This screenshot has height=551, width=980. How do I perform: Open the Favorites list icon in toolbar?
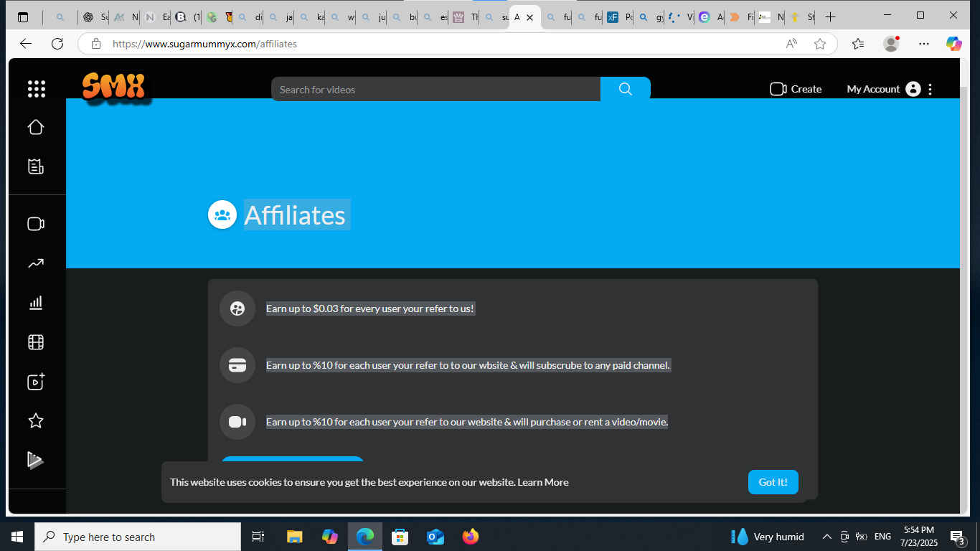[858, 44]
